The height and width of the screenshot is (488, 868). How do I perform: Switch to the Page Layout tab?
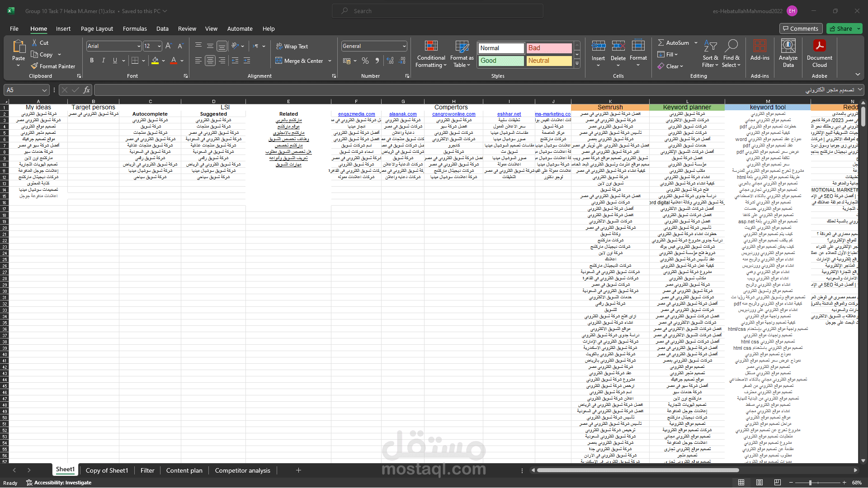[x=97, y=28]
